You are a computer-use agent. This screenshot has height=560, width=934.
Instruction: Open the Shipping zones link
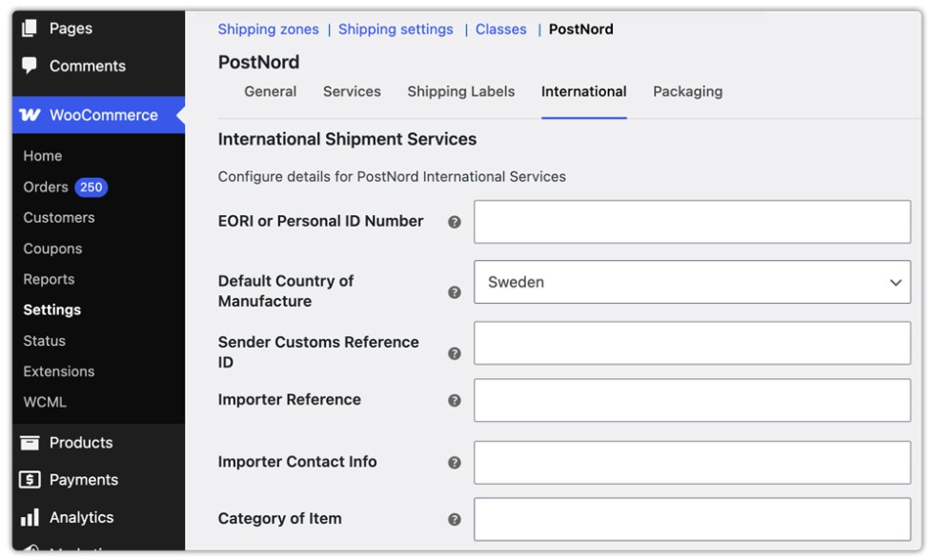point(268,30)
